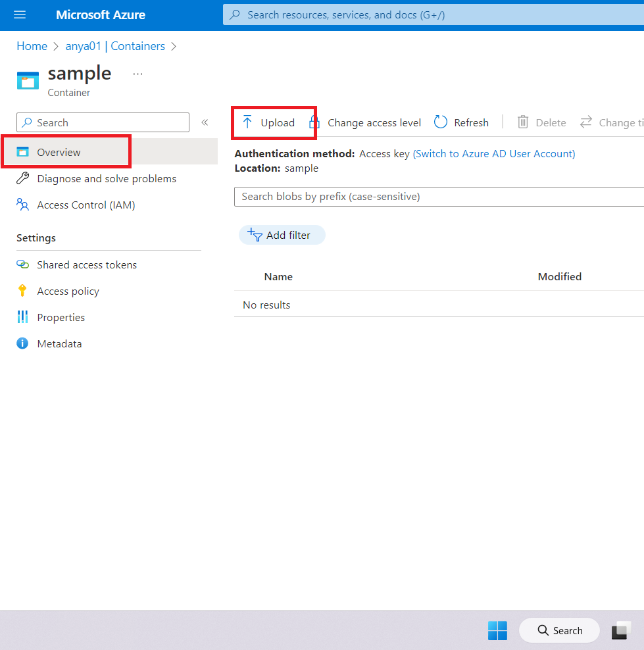Click the key icon for Access policy
This screenshot has height=650, width=644.
click(x=22, y=291)
